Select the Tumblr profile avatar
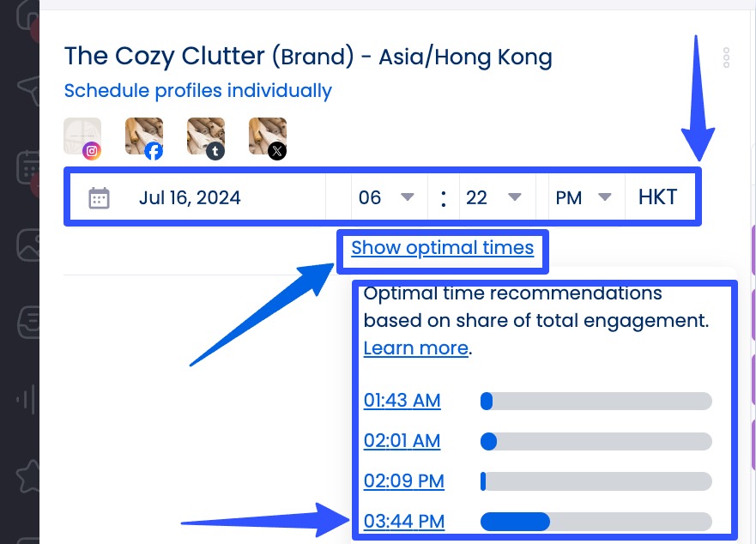756x544 pixels. [206, 137]
